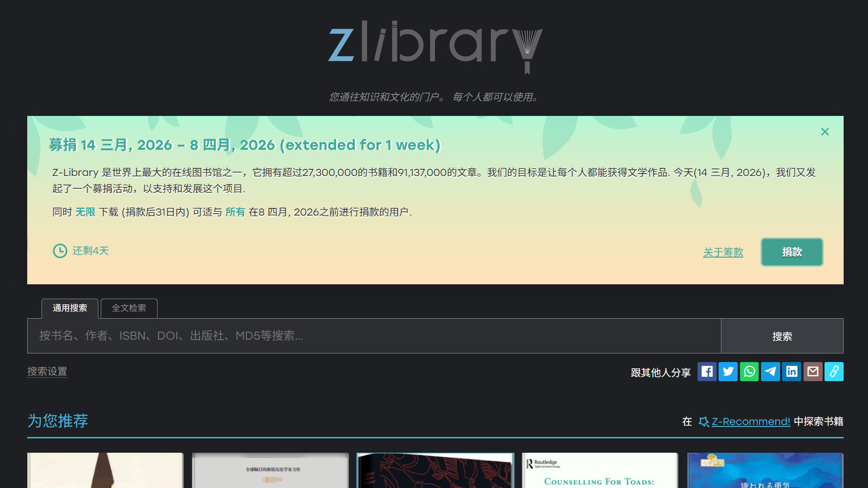Share via WhatsApp icon

pyautogui.click(x=749, y=372)
